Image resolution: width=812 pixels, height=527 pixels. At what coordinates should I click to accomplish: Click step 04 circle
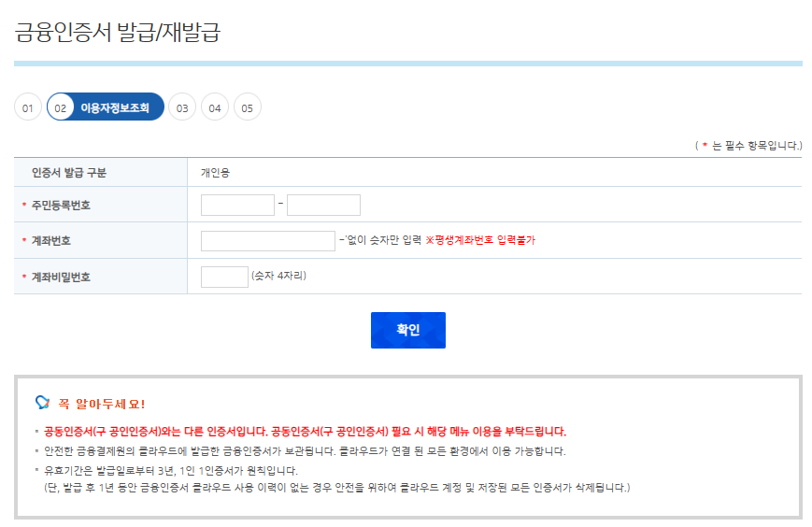[x=215, y=107]
